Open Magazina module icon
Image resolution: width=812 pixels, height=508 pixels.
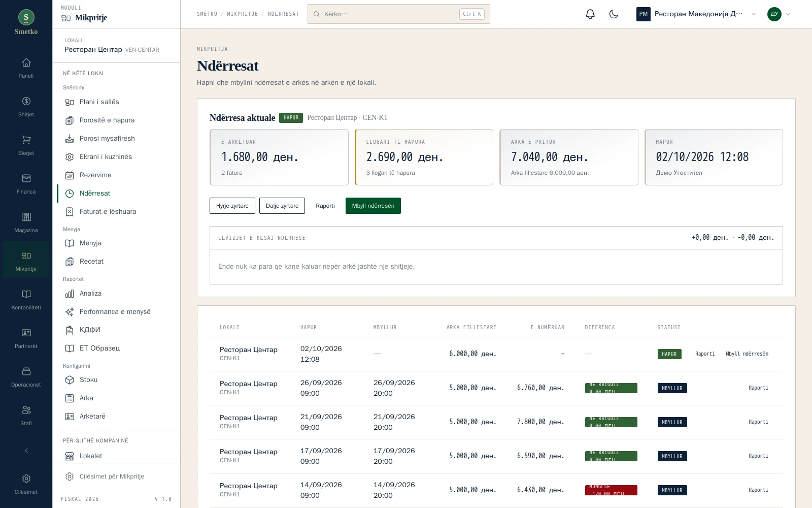click(26, 223)
